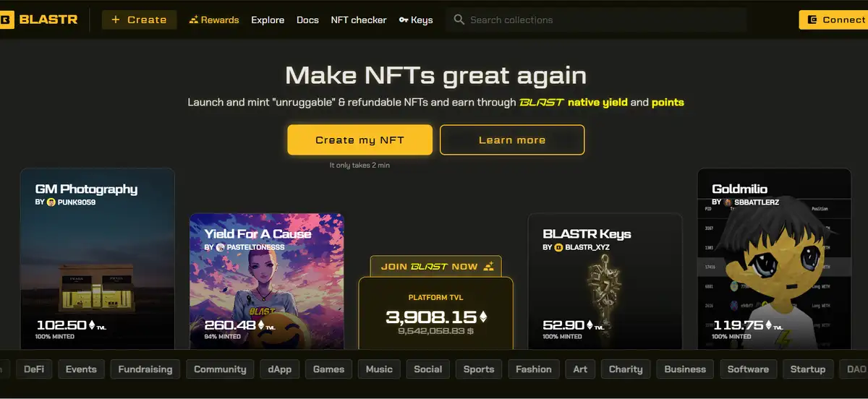Click the BLASTR_XYZ creator avatar icon

click(558, 247)
